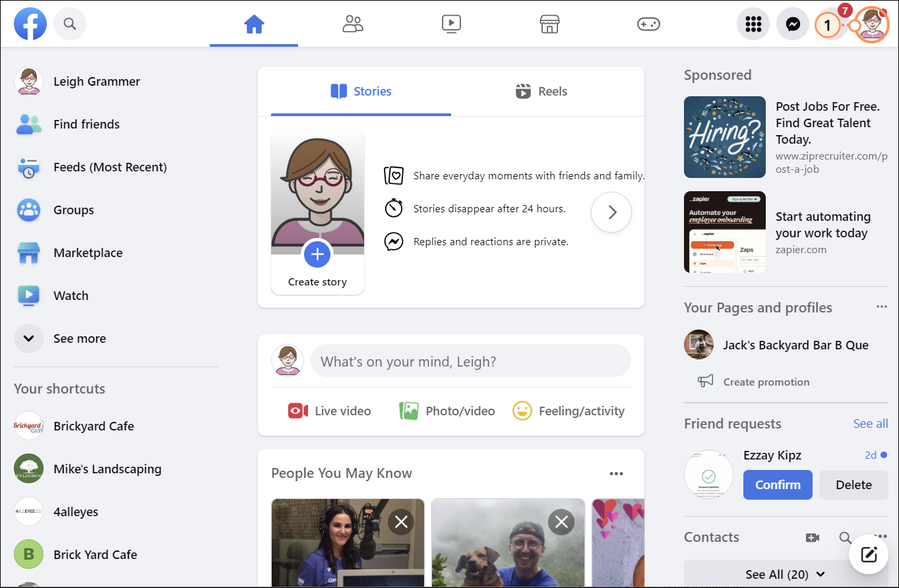The height and width of the screenshot is (588, 899).
Task: Open the woman with headphones suggestion photo
Action: click(348, 543)
